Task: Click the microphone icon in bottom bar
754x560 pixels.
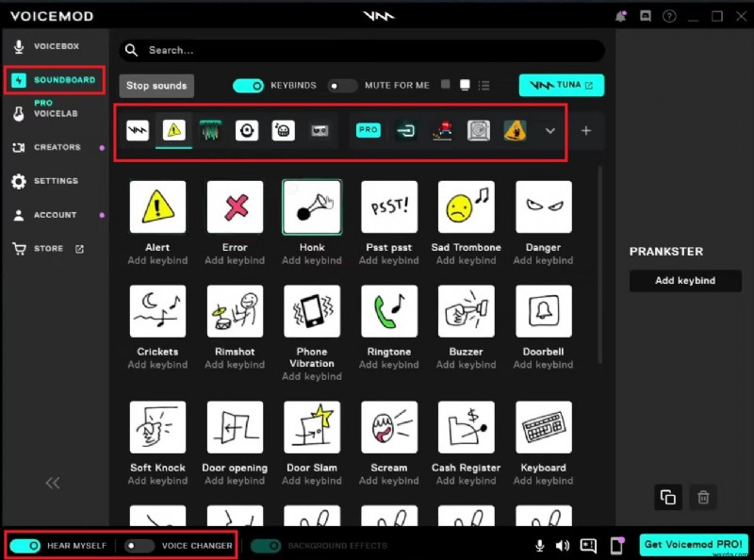Action: (540, 545)
